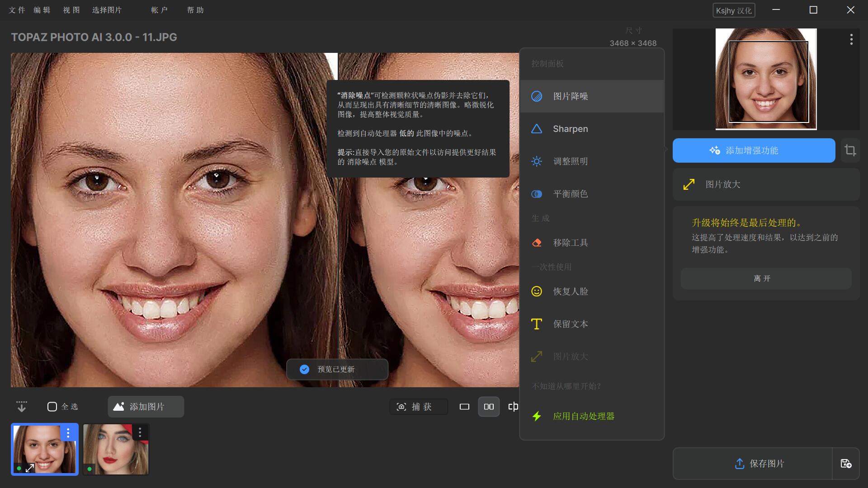This screenshot has height=488, width=868.
Task: Open the three-dot menu above the face preview
Action: tap(852, 39)
